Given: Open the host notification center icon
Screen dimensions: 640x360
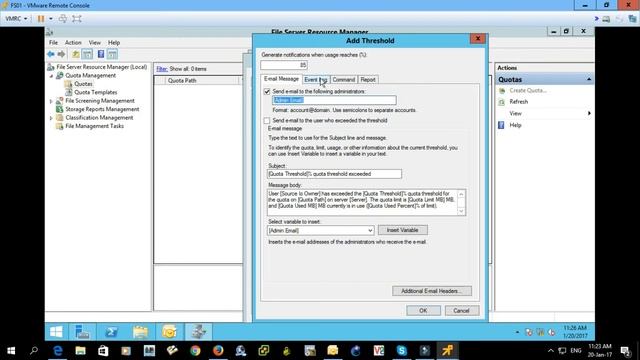Looking at the screenshot, I should click(626, 351).
